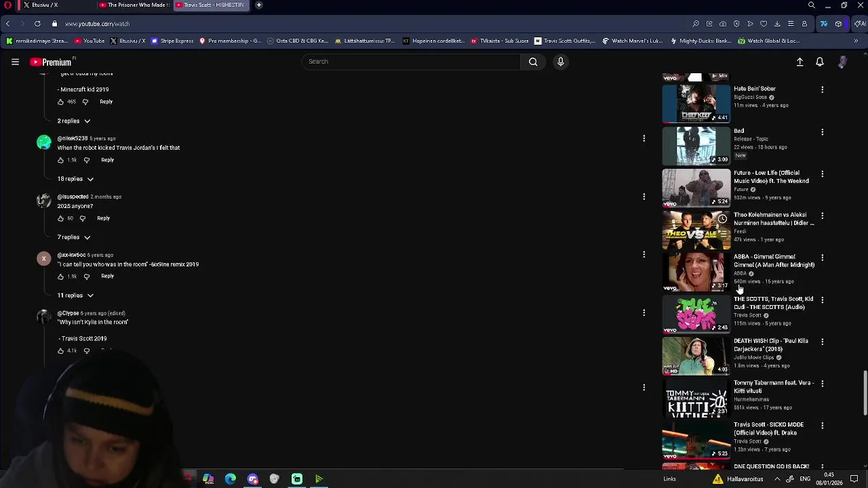This screenshot has height=488, width=868.
Task: Open the Windows notification center icon
Action: [x=854, y=479]
